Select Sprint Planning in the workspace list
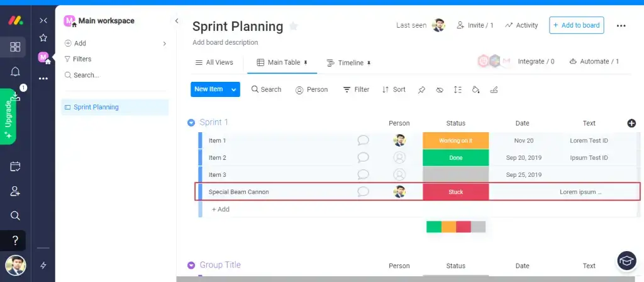644x282 pixels. click(96, 107)
